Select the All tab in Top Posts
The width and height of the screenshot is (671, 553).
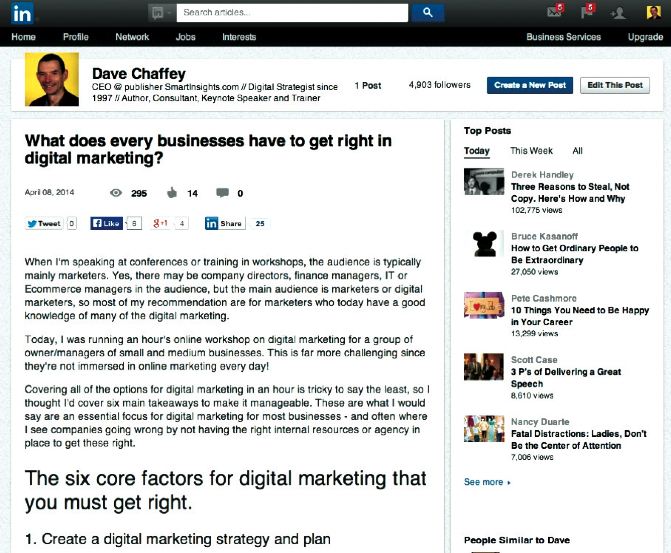pyautogui.click(x=577, y=151)
